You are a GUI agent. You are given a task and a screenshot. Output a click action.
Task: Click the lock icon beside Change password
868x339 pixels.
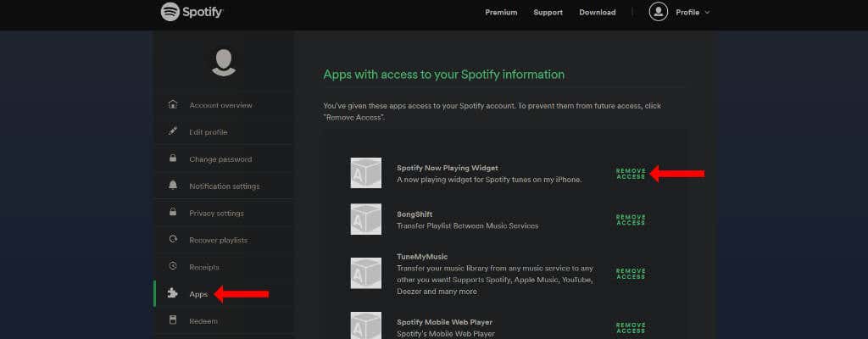click(173, 158)
